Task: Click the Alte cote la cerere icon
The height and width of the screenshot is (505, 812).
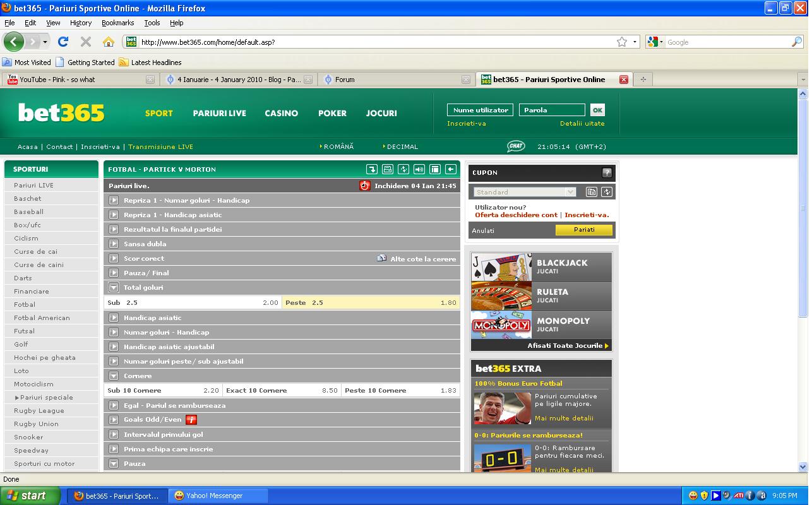Action: 381,258
